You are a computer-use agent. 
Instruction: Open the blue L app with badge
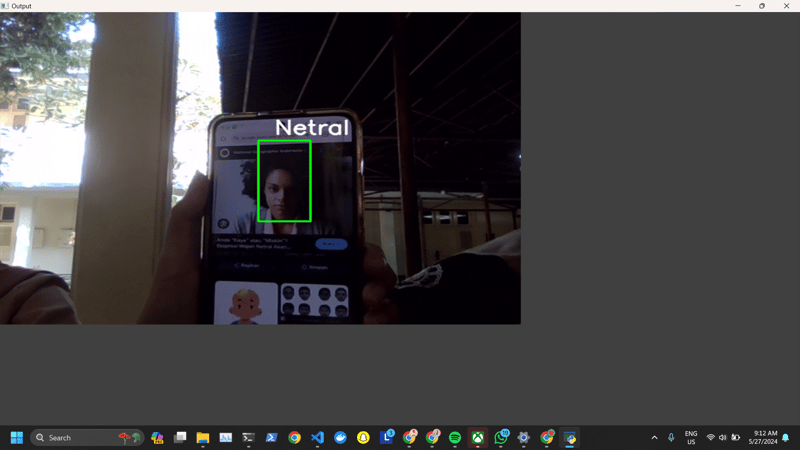[x=387, y=437]
